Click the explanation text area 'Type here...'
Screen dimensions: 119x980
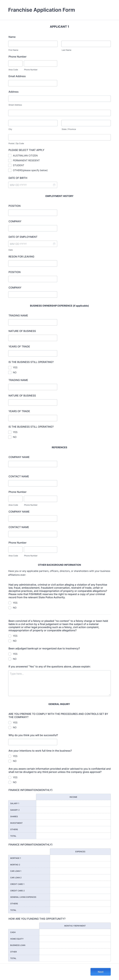tap(59, 683)
